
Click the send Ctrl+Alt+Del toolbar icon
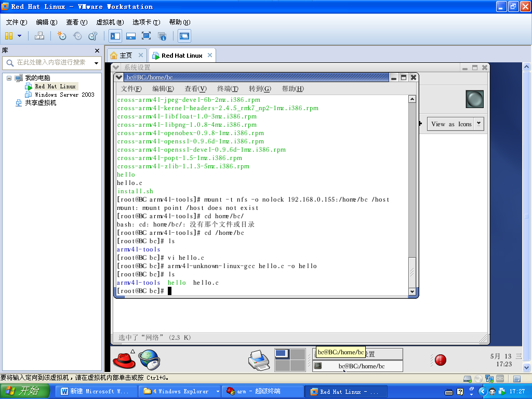pos(39,36)
